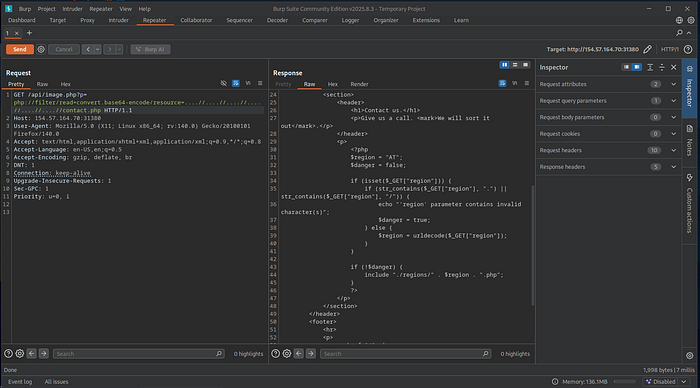Viewport: 700px width, 388px height.
Task: Set top-bottom request/response layout
Action: coord(515,65)
